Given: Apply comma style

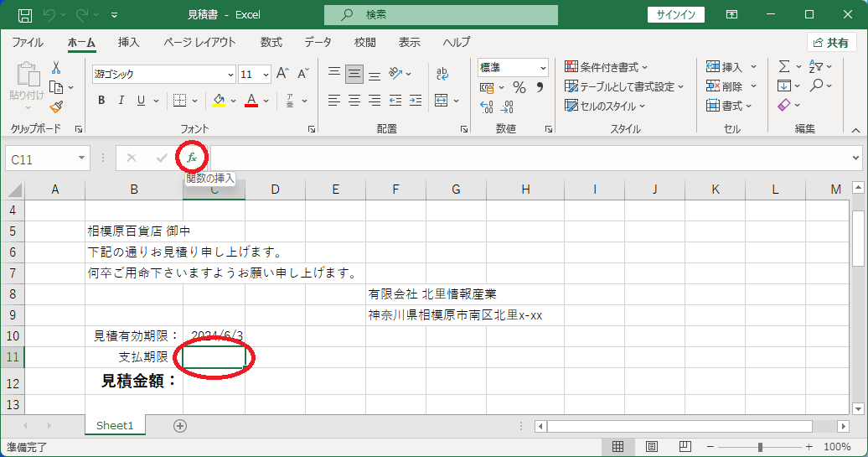Looking at the screenshot, I should click(x=540, y=87).
